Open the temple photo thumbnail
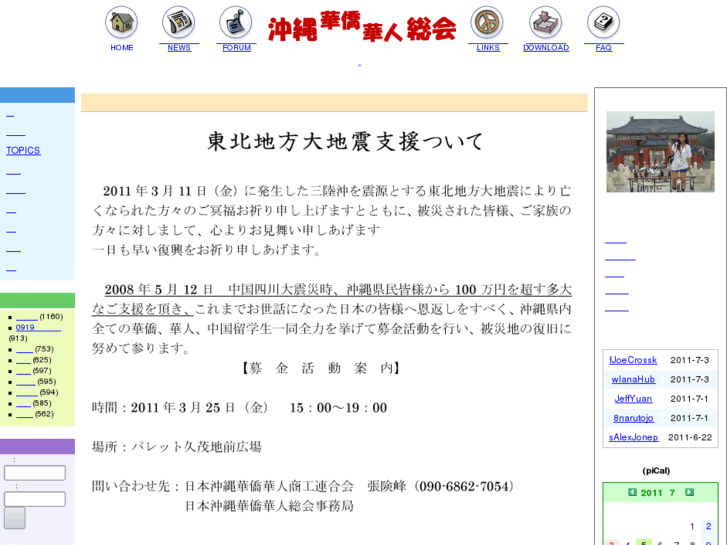 pos(660,152)
